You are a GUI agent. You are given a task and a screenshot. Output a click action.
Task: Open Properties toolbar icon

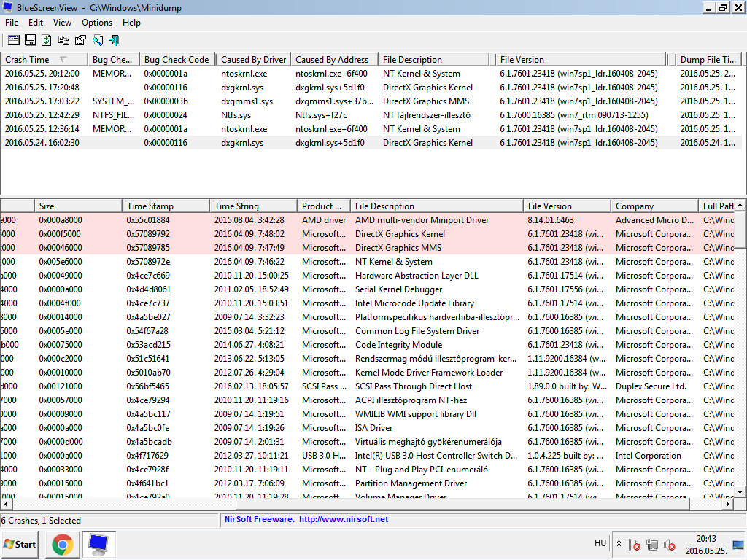80,41
